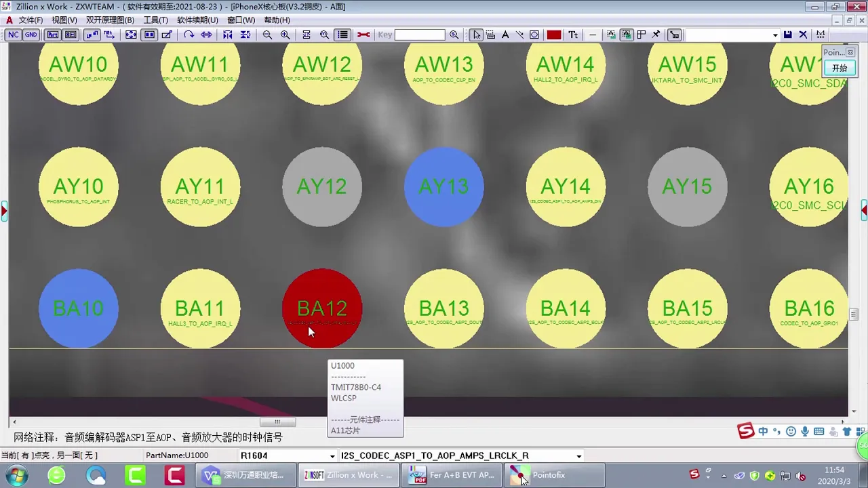Image resolution: width=868 pixels, height=488 pixels.
Task: Click the mirror left-right icon
Action: point(228,35)
